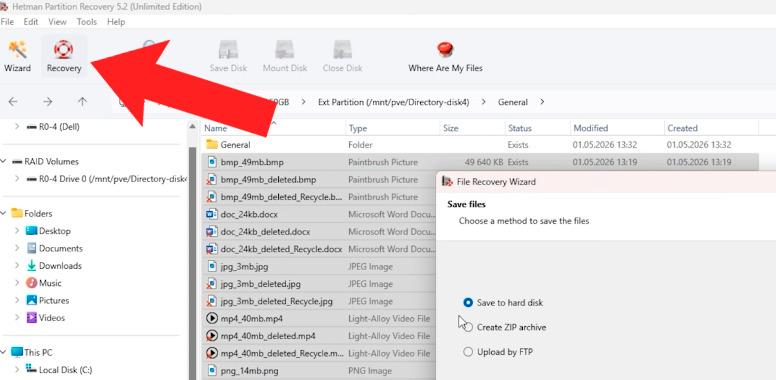Screen dimensions: 776x380
Task: Expand the Documents tree node
Action: pos(17,248)
